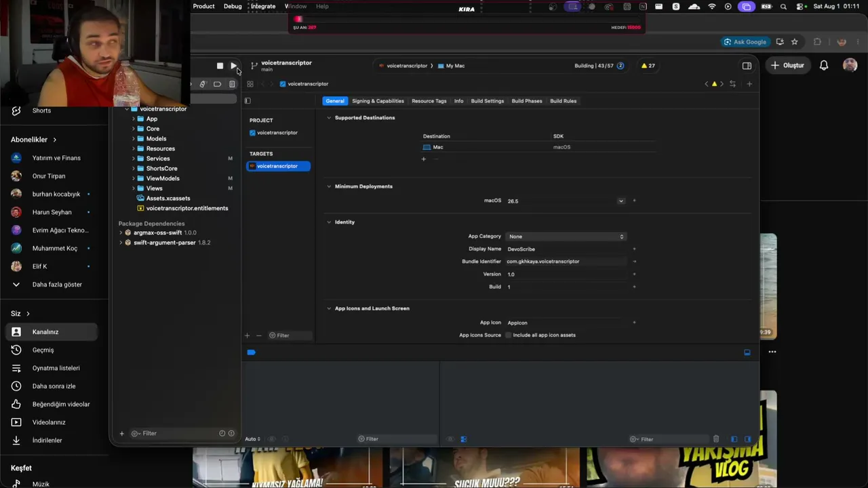Viewport: 868px width, 488px height.
Task: Open the Wi-Fi menu bar icon
Action: (x=711, y=7)
